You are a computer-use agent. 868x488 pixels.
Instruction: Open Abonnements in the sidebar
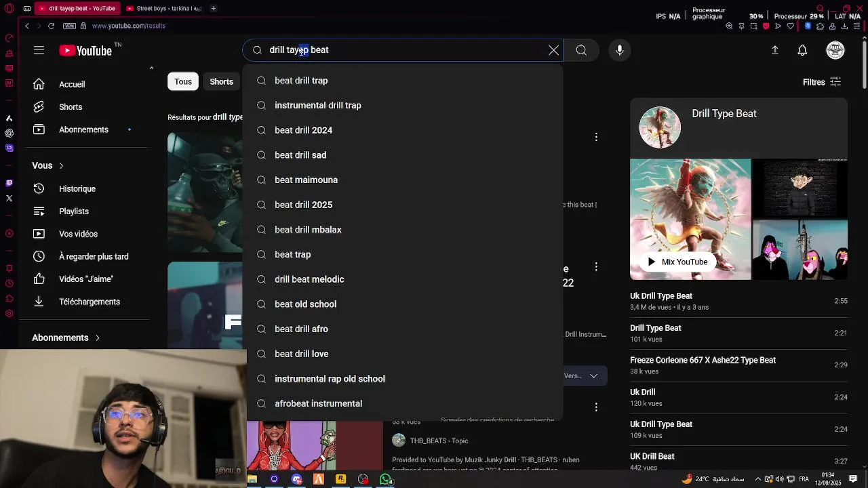pyautogui.click(x=85, y=129)
